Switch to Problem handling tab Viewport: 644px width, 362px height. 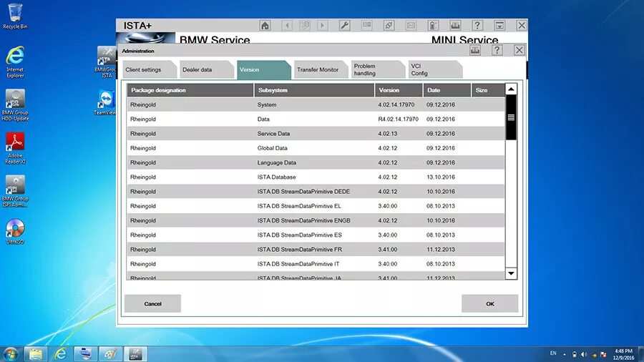pyautogui.click(x=378, y=70)
